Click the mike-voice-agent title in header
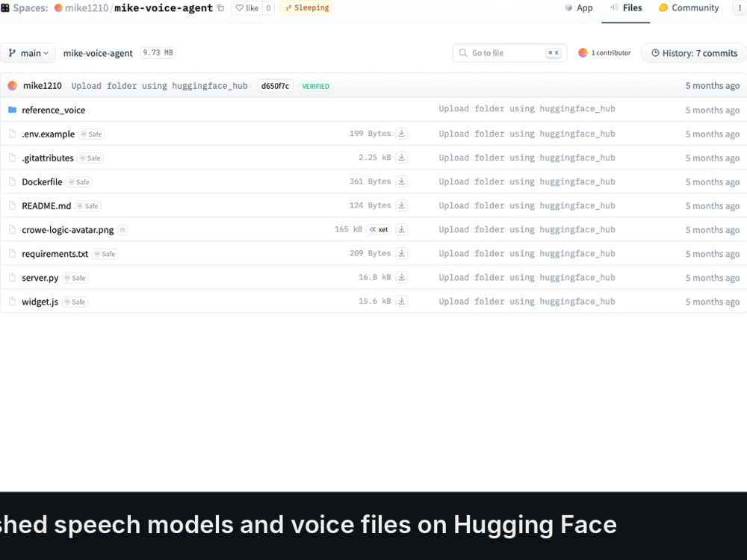Viewport: 747px width, 560px height. pyautogui.click(x=164, y=8)
